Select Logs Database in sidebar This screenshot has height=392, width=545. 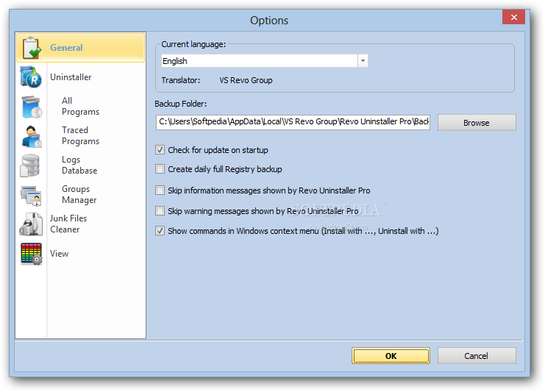coord(79,165)
